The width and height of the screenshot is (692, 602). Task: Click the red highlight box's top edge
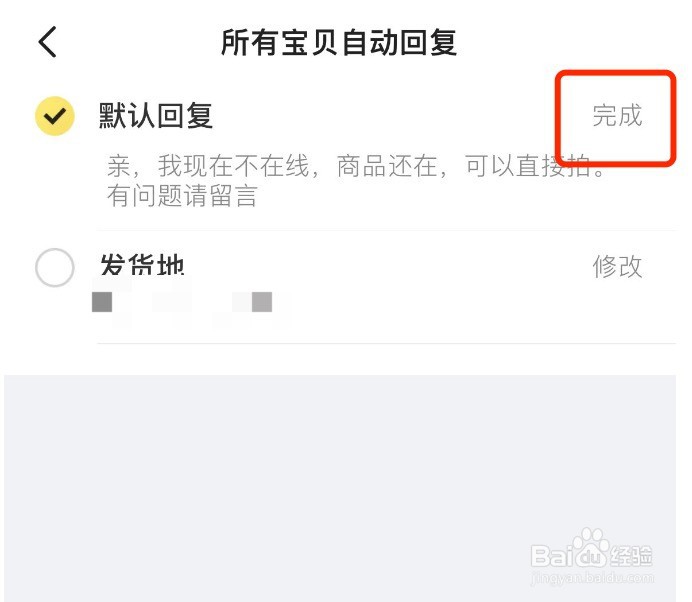[x=616, y=74]
